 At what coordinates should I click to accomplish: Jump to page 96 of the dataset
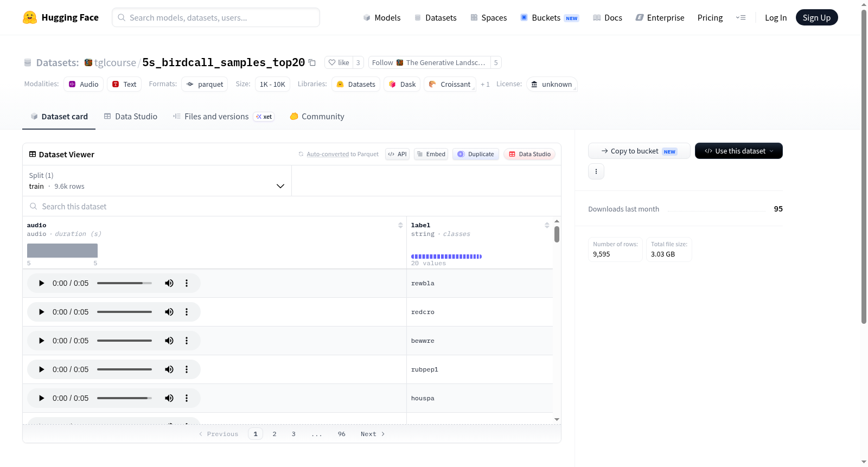(342, 434)
